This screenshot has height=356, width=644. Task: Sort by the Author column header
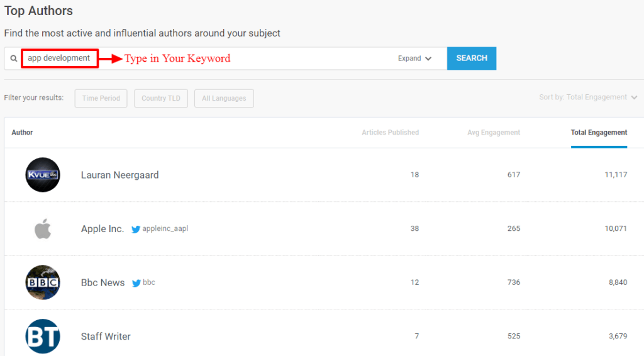(x=22, y=132)
